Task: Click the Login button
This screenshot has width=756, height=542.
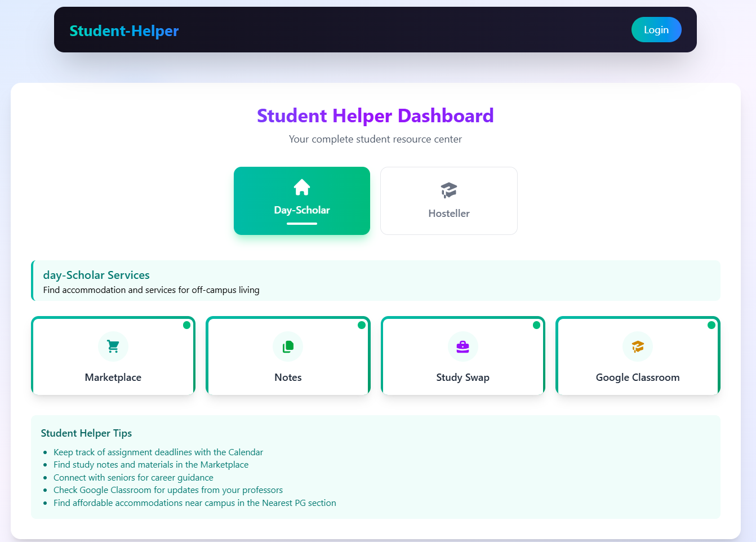Action: [656, 30]
